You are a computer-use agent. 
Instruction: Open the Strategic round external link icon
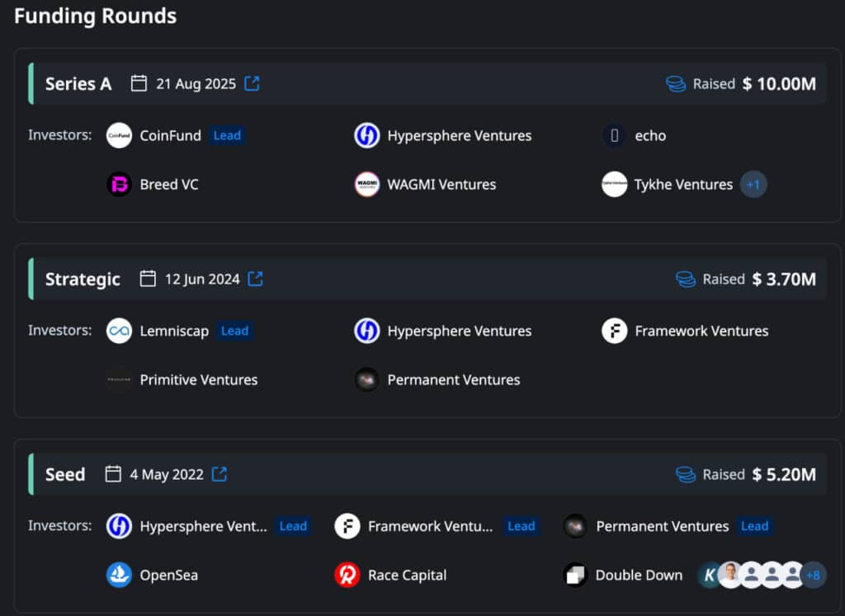point(256,279)
